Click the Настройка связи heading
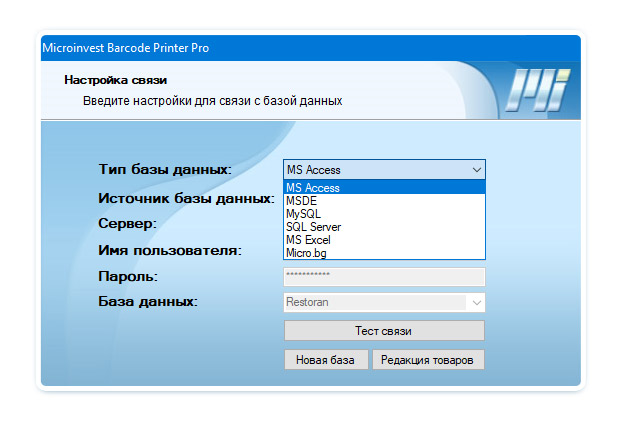The height and width of the screenshot is (423, 620). [x=115, y=80]
